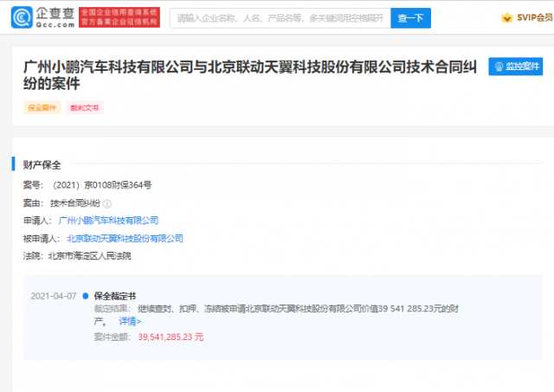554x392 pixels.
Task: Click the case number (2021)京0108财保364号
Action: (102, 185)
